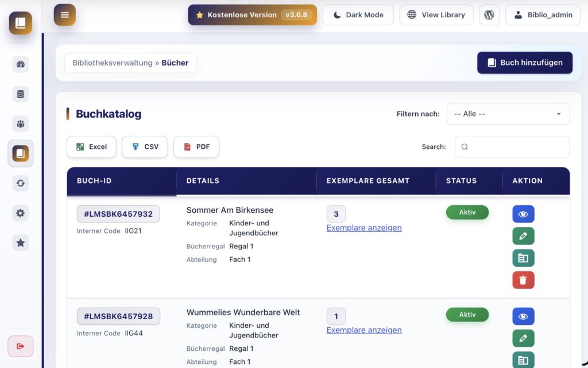Viewport: 588px width, 368px height.
Task: Edit the book Sommer Am Birkensee
Action: coord(523,236)
